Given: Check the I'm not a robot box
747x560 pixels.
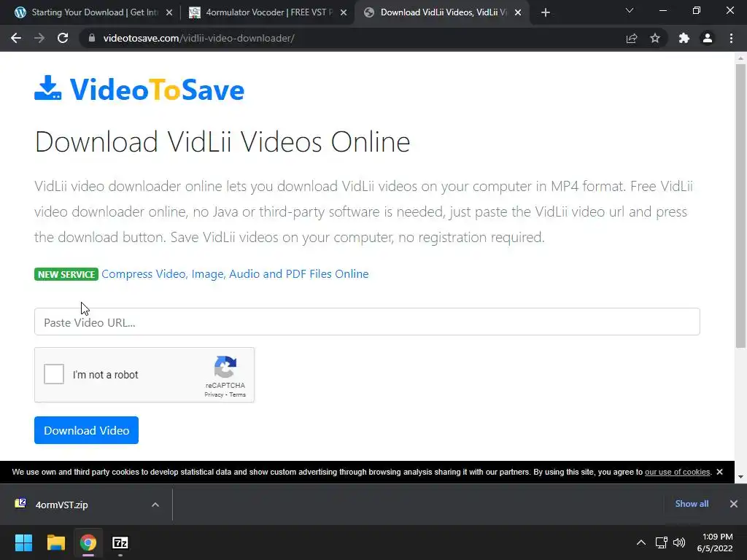Looking at the screenshot, I should click(x=54, y=374).
